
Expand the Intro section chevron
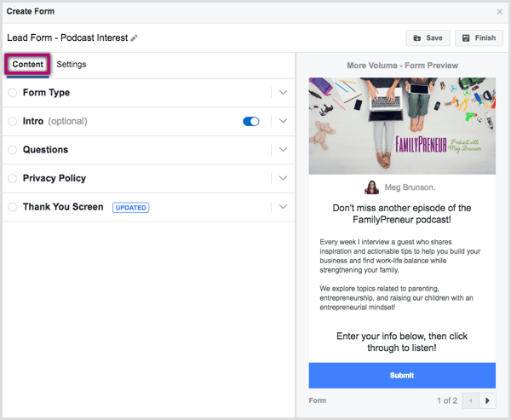coord(283,121)
